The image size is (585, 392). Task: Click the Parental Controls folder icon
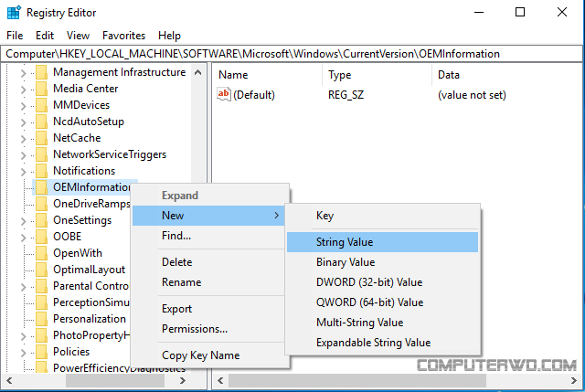coord(41,286)
